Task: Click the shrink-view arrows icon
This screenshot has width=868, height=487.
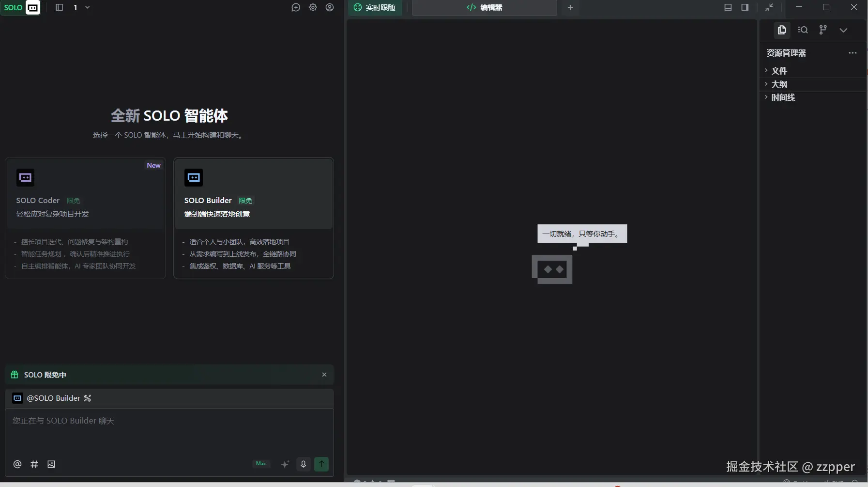Action: click(769, 7)
